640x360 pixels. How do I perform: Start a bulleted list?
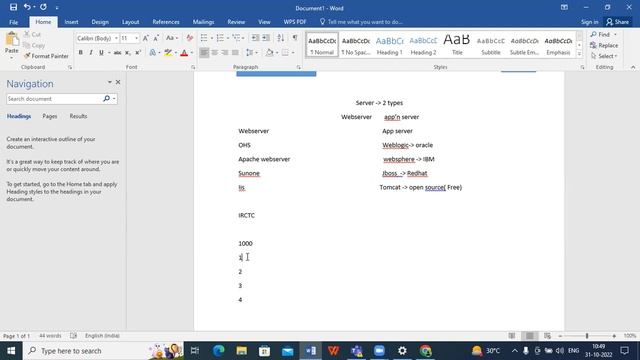(204, 38)
